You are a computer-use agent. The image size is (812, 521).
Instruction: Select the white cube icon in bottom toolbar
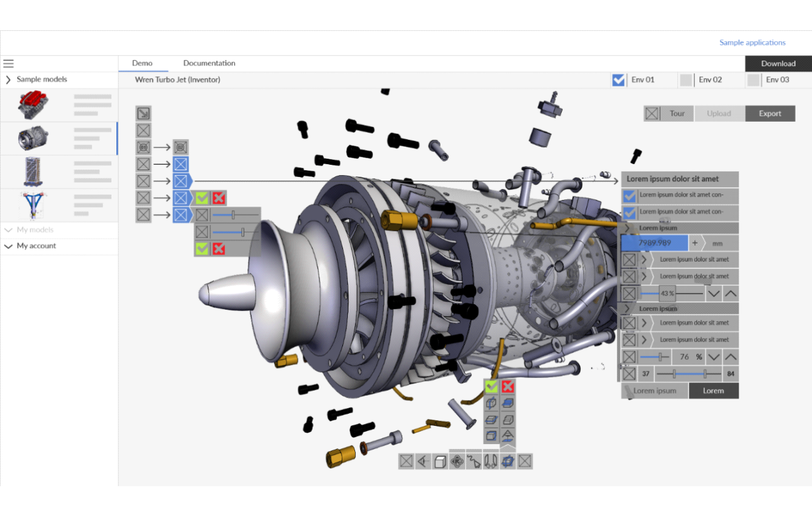[441, 462]
